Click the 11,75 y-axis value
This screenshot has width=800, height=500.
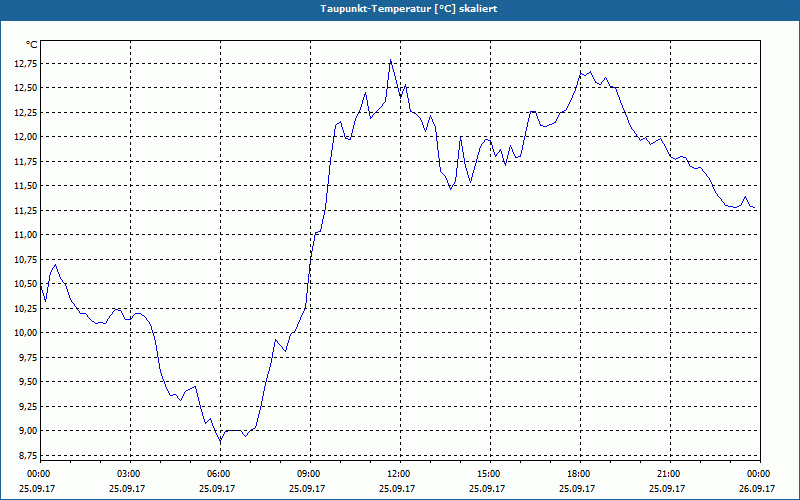tap(28, 161)
